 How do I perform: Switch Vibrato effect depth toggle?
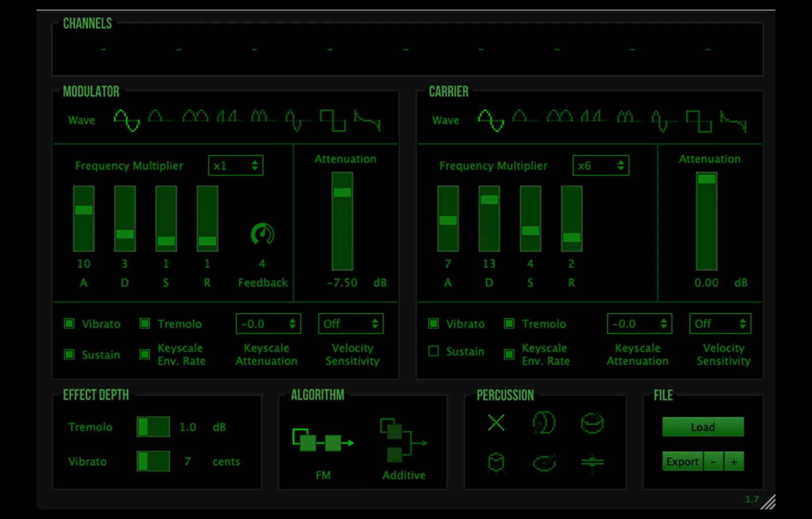(x=153, y=461)
